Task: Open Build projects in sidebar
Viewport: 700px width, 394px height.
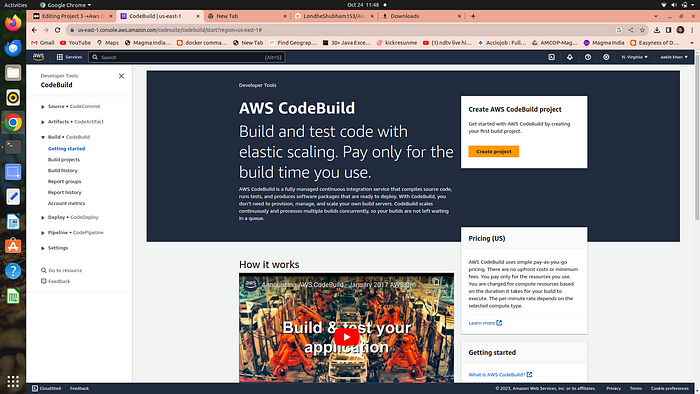Action: 64,160
